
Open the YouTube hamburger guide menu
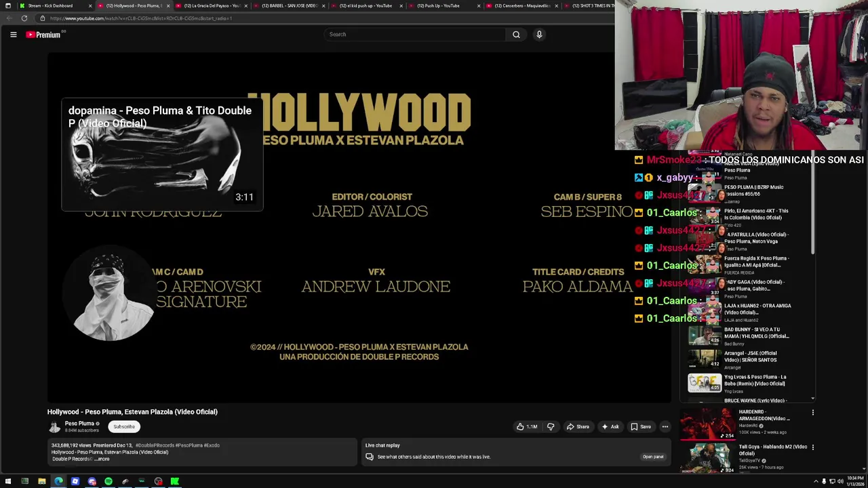(13, 35)
